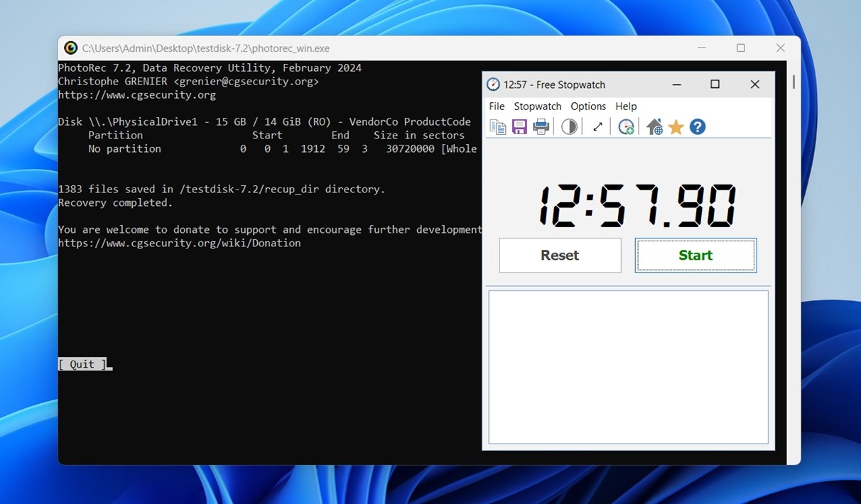Add a new stopwatch with the clock-plus icon

[626, 127]
